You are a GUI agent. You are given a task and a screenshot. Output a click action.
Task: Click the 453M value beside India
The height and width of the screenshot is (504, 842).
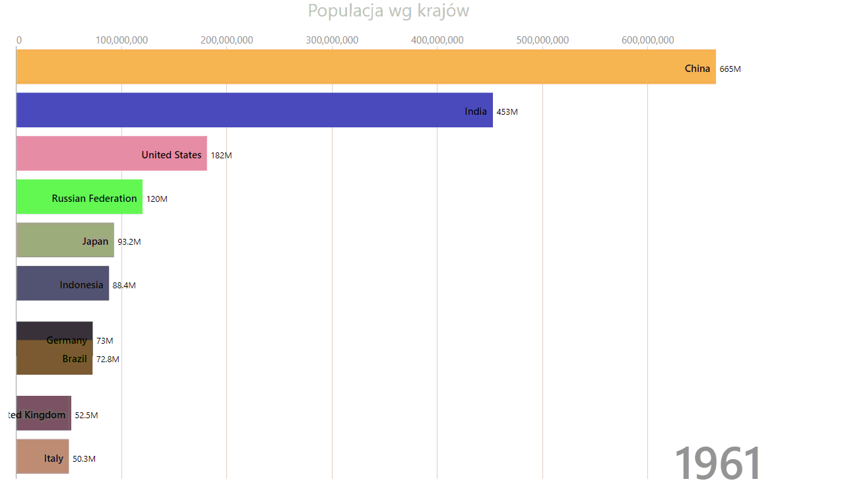point(507,112)
